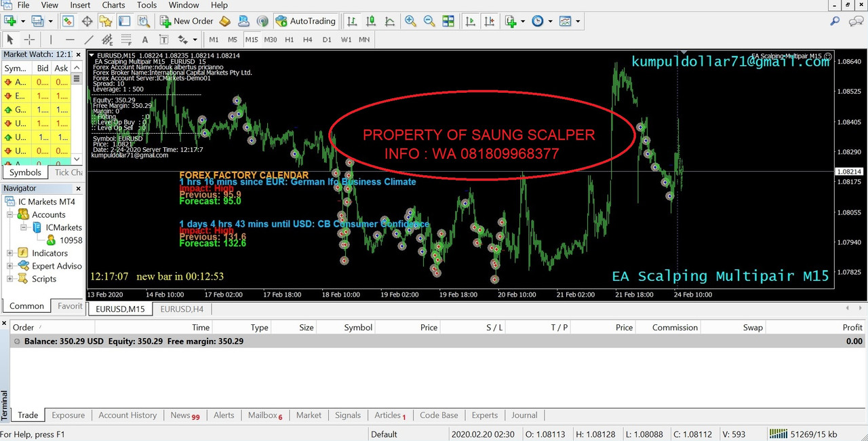
Task: Open the chat speech bubbles icon
Action: click(x=855, y=21)
